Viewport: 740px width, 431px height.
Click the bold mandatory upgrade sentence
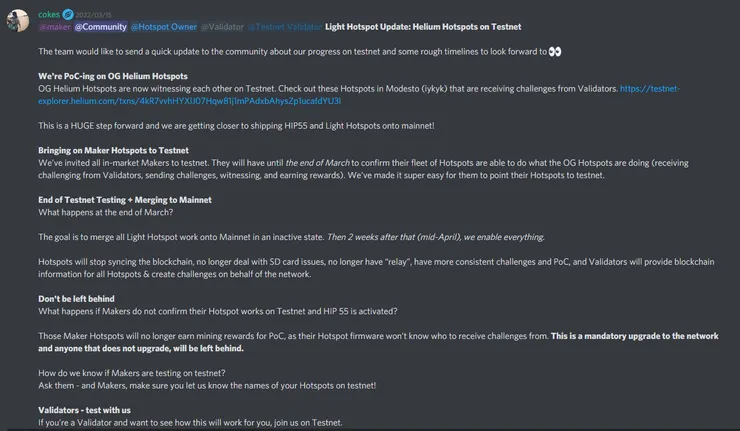pos(634,336)
